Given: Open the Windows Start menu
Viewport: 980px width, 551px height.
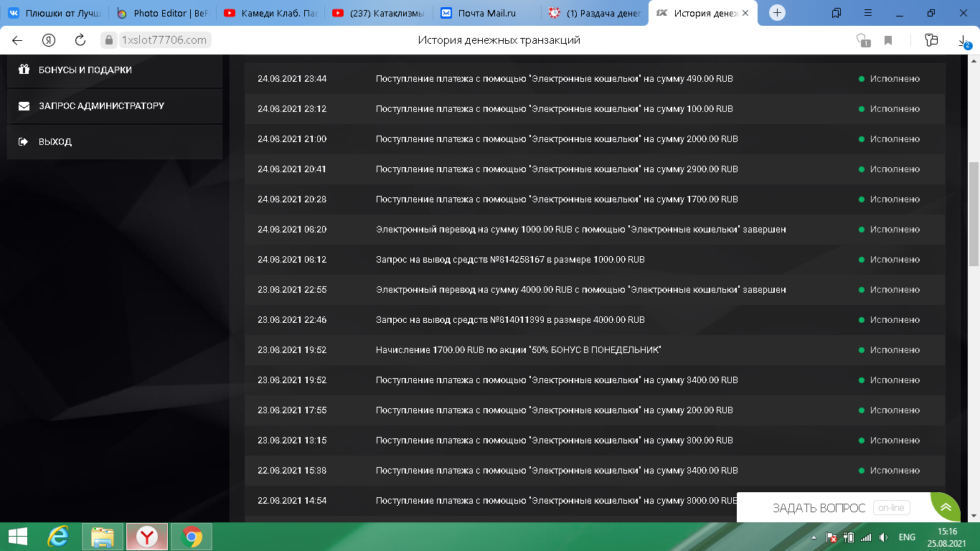Looking at the screenshot, I should coord(17,537).
